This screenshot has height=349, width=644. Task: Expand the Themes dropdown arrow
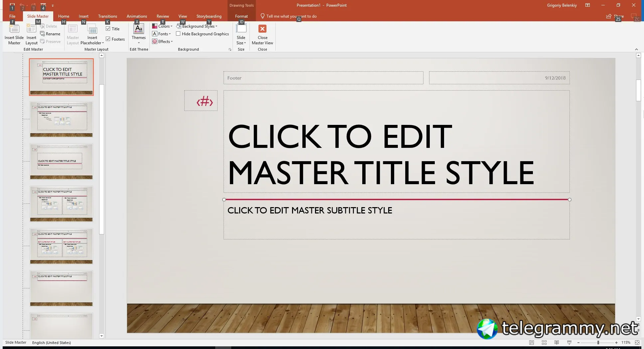coord(139,43)
